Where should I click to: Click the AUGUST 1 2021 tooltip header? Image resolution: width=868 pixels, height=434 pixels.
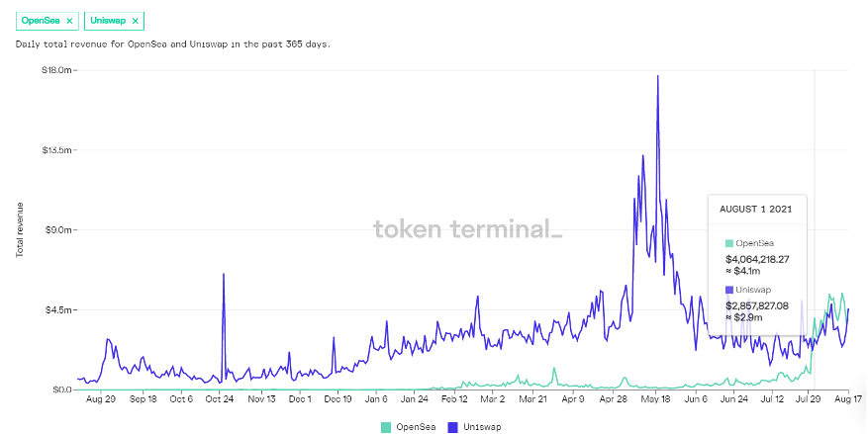757,211
